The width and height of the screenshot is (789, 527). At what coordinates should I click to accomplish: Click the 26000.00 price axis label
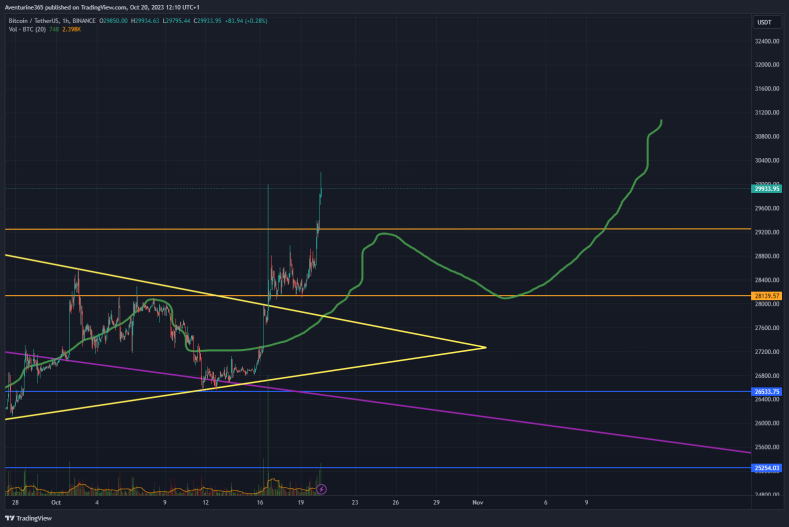pyautogui.click(x=767, y=423)
